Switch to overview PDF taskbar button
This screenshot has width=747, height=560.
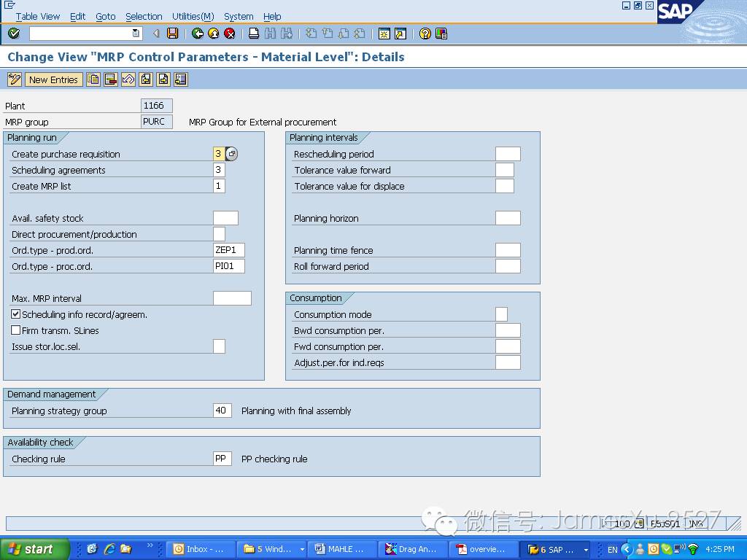pyautogui.click(x=484, y=549)
